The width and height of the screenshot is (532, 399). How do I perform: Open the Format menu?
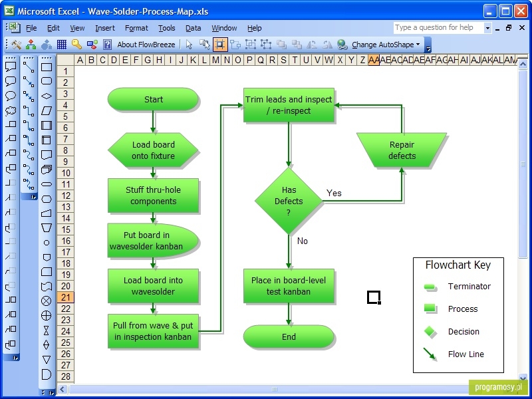coord(136,28)
